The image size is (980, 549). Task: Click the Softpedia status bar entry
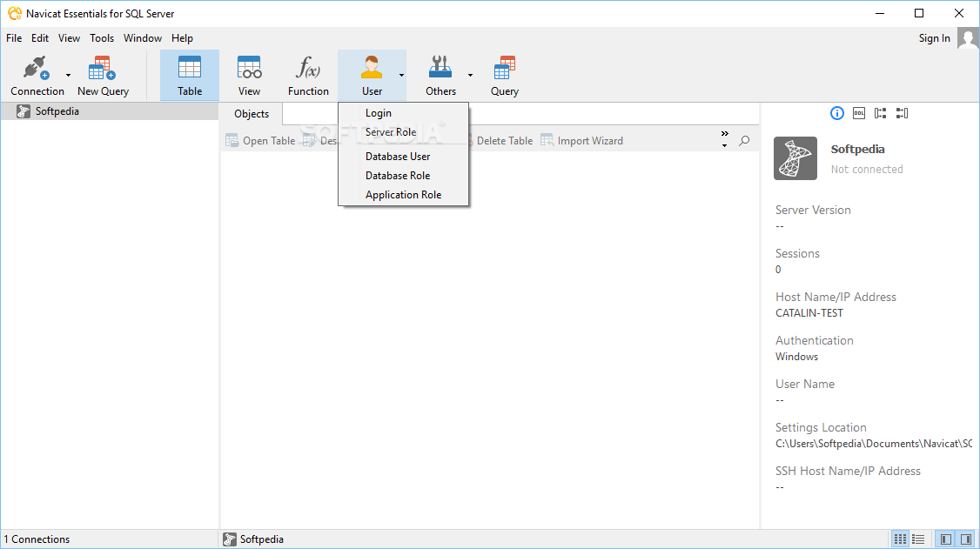pyautogui.click(x=253, y=539)
